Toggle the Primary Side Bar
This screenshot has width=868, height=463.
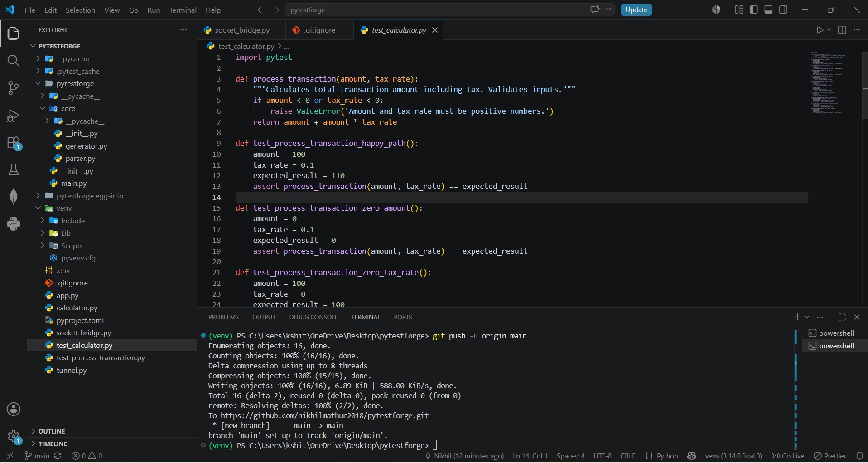click(754, 10)
